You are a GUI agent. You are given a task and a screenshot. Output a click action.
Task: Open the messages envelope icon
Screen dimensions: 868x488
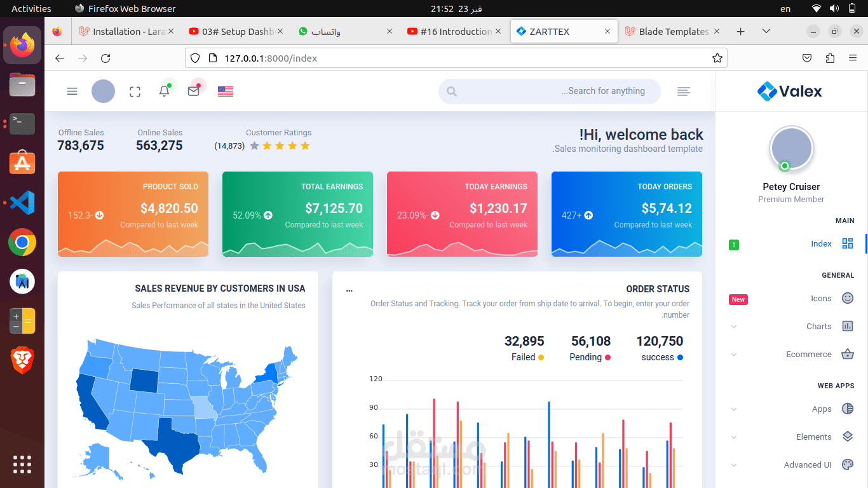point(194,91)
